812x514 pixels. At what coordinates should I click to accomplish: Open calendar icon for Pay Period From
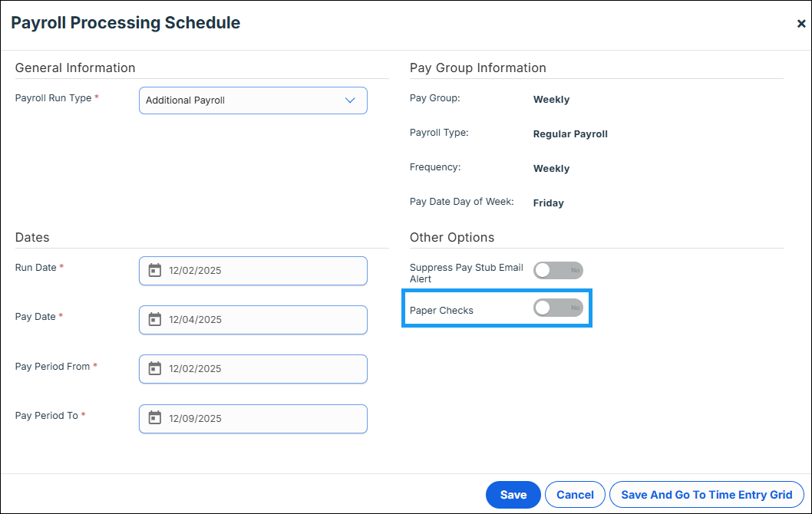[x=154, y=369]
